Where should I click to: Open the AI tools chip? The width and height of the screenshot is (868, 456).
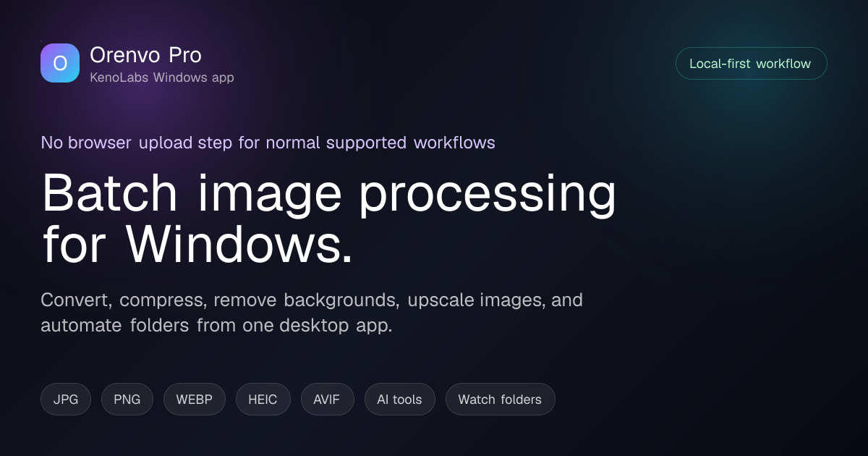pos(400,400)
